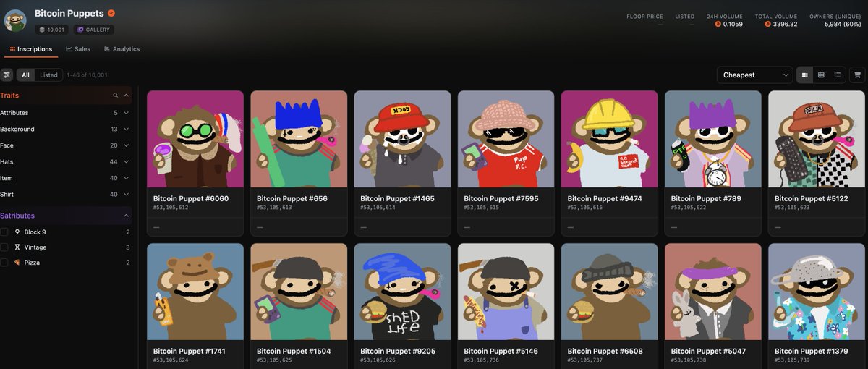The height and width of the screenshot is (369, 868).
Task: Click inscription number #53,105,623
Action: coord(791,208)
